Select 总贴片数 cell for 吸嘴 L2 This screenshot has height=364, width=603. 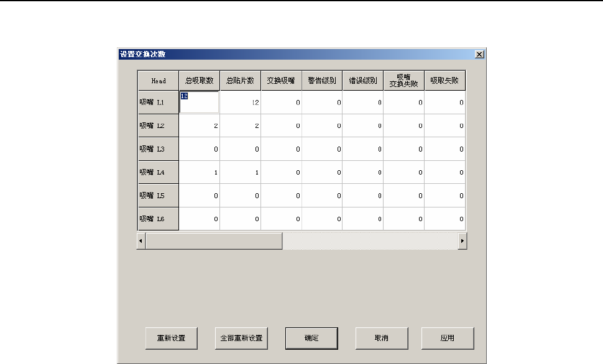241,125
